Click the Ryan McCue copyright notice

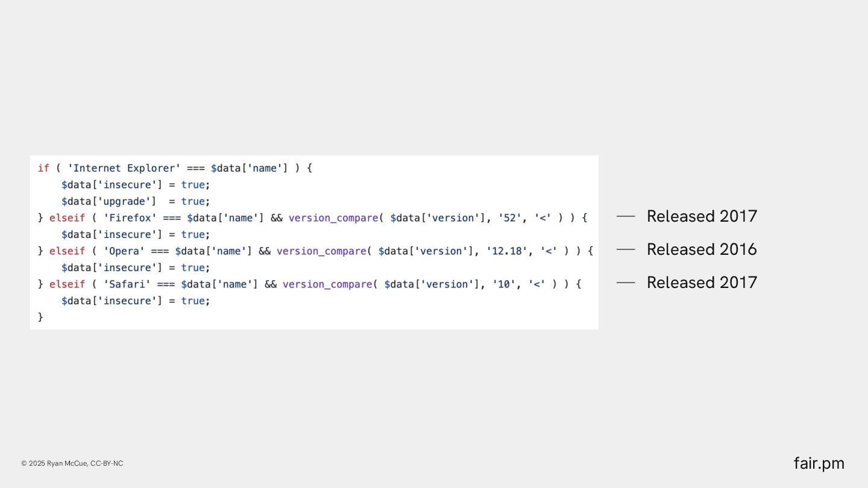pos(72,463)
